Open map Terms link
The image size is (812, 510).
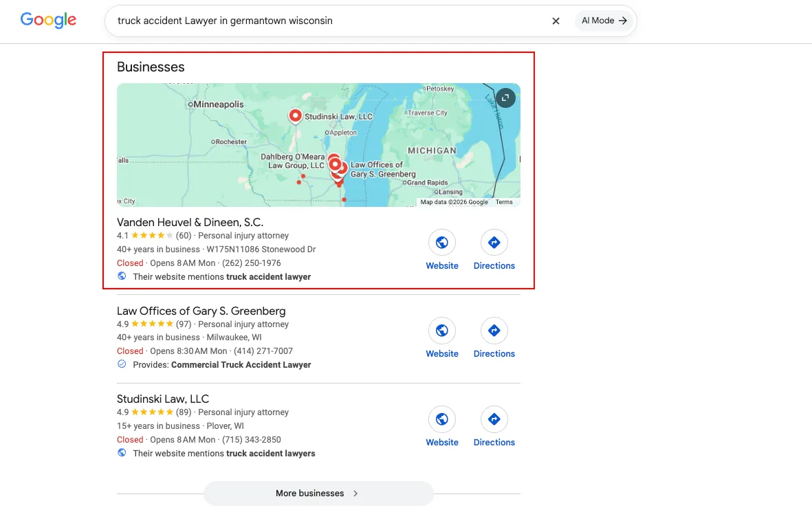504,202
